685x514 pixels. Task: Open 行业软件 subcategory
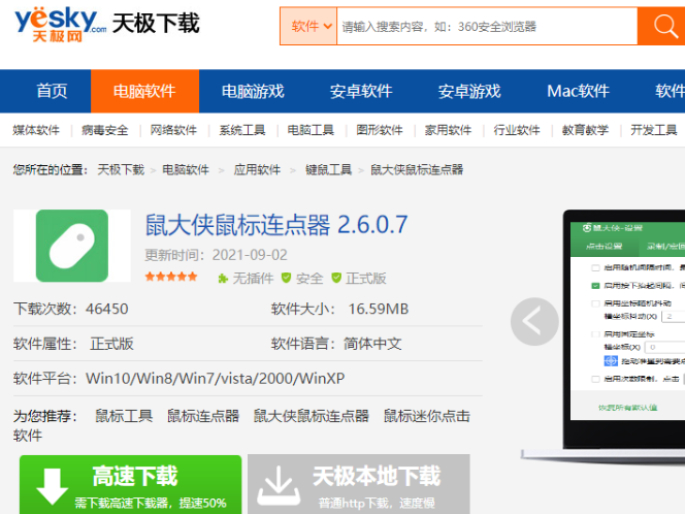click(x=517, y=130)
